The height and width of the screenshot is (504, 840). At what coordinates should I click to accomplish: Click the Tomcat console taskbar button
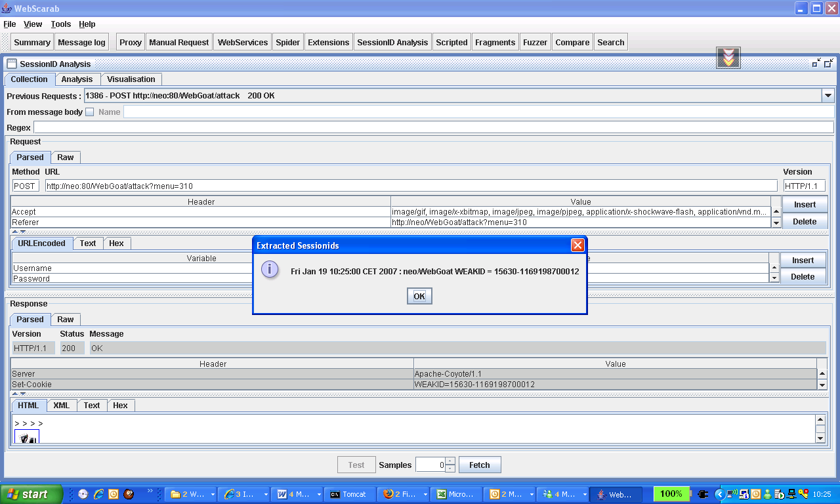pyautogui.click(x=348, y=494)
